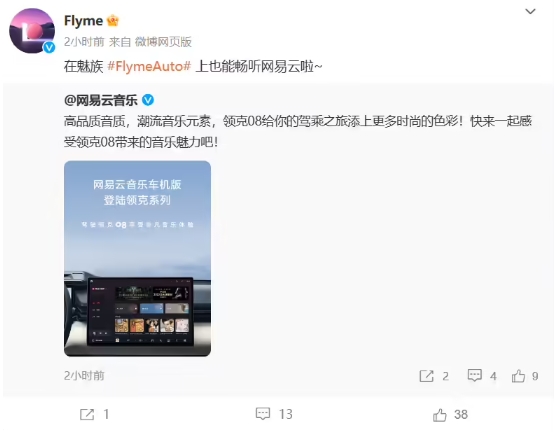
Task: Open comments on the quoted post
Action: [482, 376]
